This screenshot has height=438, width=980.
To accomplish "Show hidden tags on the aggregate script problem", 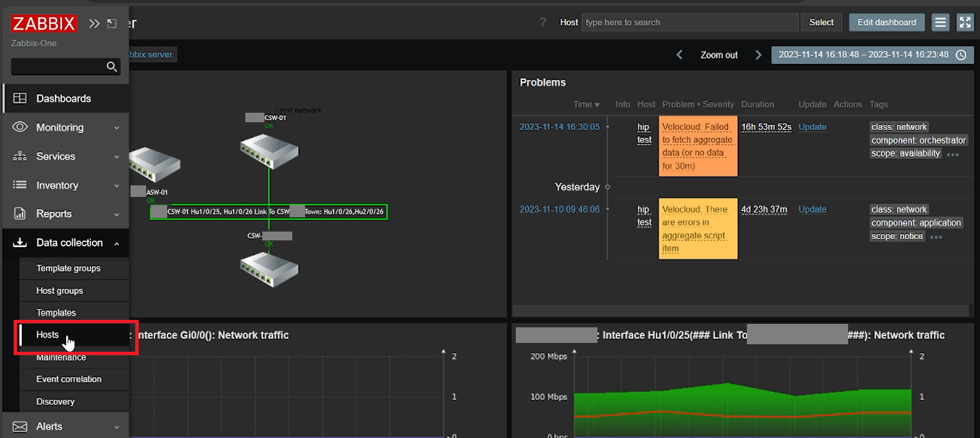I will (x=936, y=236).
